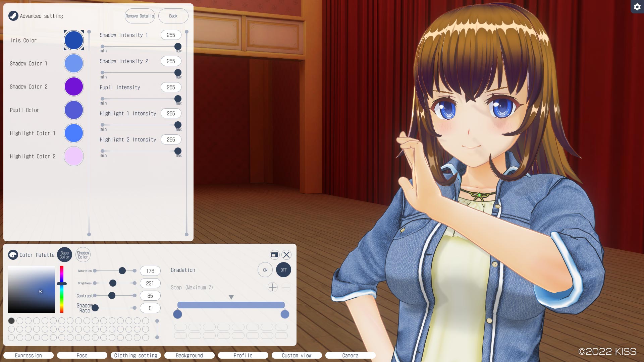This screenshot has width=644, height=362.
Task: Click the right gradation color stop
Action: pyautogui.click(x=285, y=314)
